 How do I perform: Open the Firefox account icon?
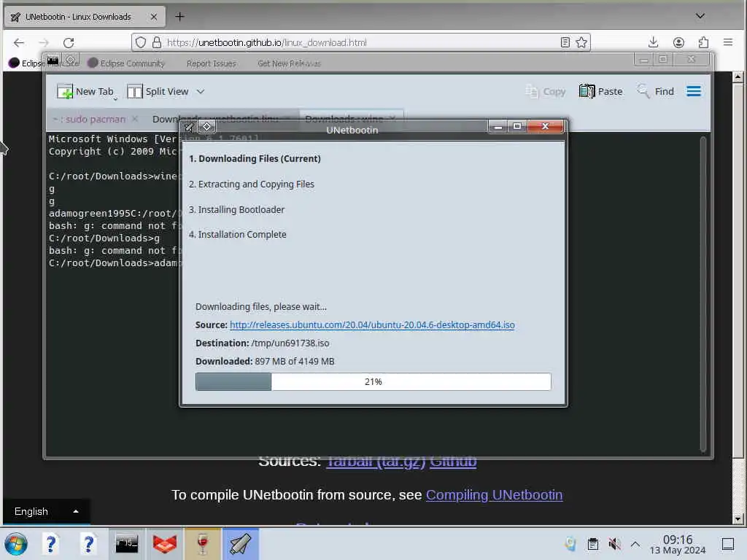678,42
